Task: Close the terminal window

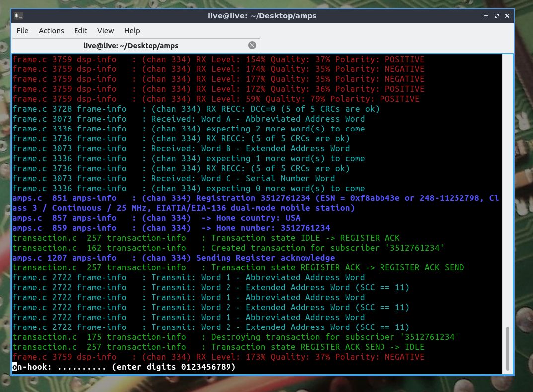Action: click(507, 16)
